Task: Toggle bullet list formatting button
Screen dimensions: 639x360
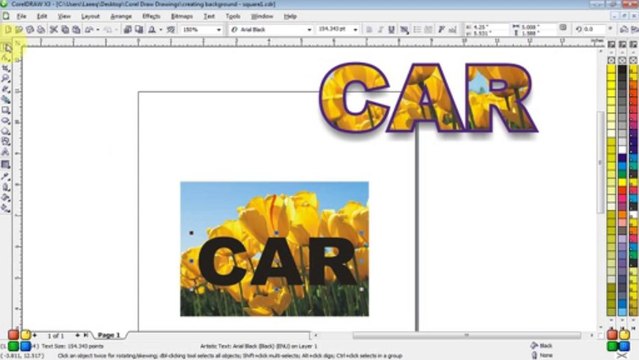Action: [417, 30]
